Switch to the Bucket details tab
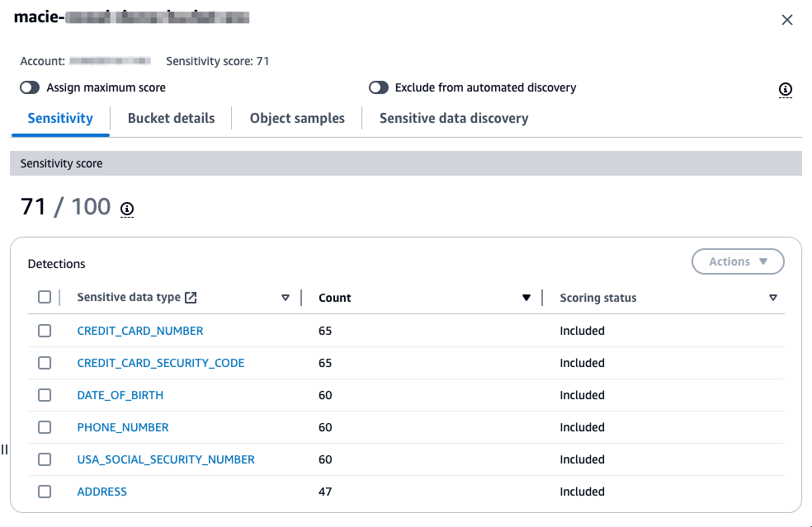The height and width of the screenshot is (527, 812). tap(171, 118)
